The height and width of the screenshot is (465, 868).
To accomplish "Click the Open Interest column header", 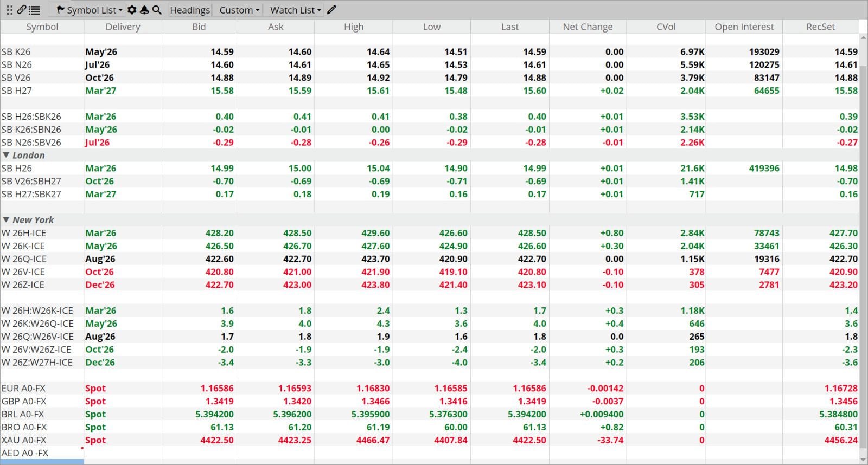I will (744, 27).
